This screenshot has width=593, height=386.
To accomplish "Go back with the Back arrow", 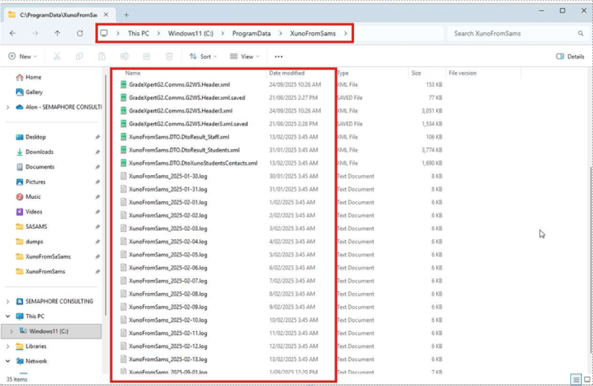I will [x=12, y=33].
